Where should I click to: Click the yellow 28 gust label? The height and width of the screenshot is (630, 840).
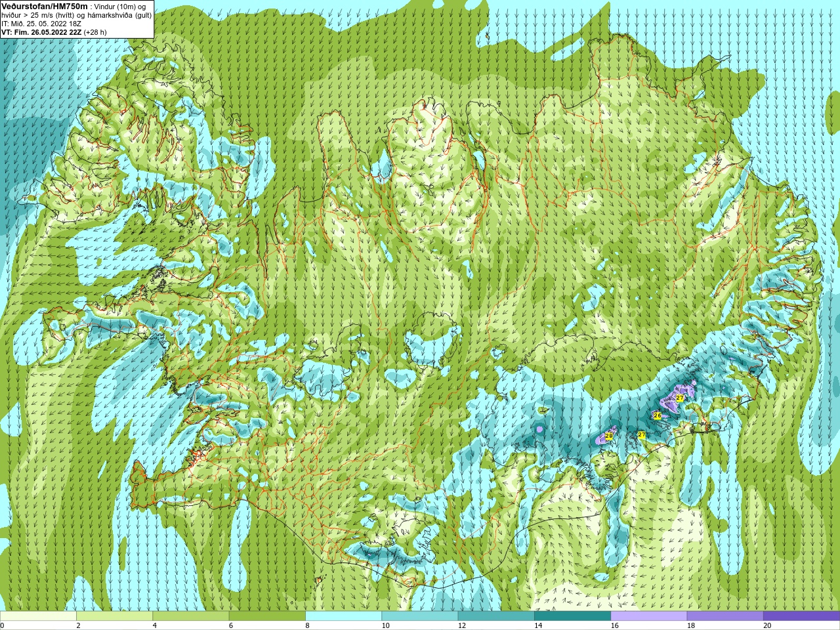609,436
